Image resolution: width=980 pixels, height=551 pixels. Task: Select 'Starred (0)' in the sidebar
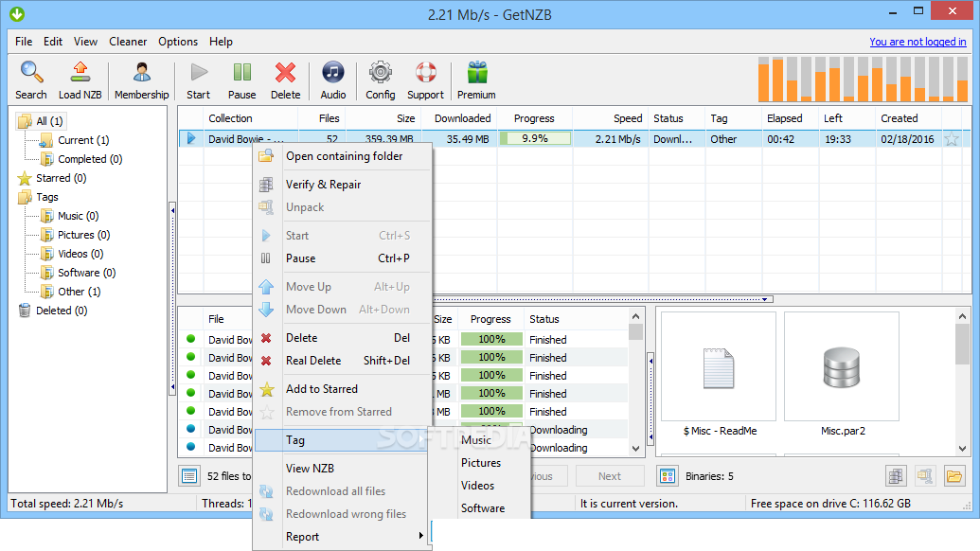coord(61,178)
